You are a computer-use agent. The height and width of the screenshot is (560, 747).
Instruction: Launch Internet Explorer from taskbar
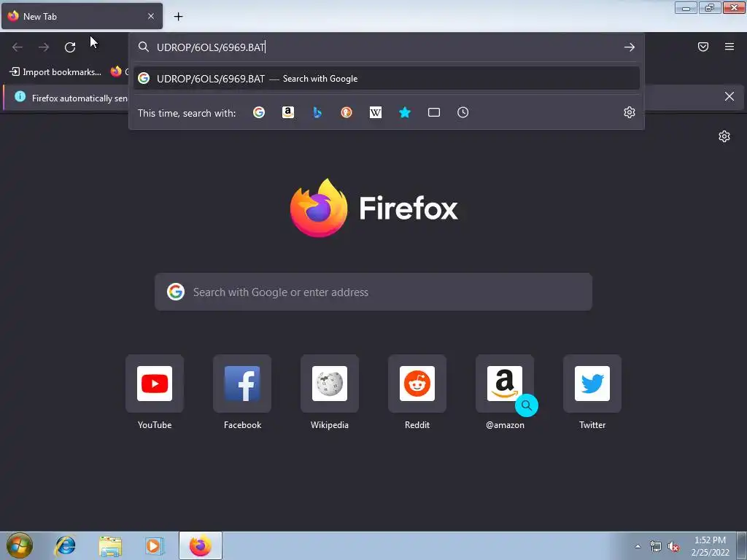tap(65, 545)
